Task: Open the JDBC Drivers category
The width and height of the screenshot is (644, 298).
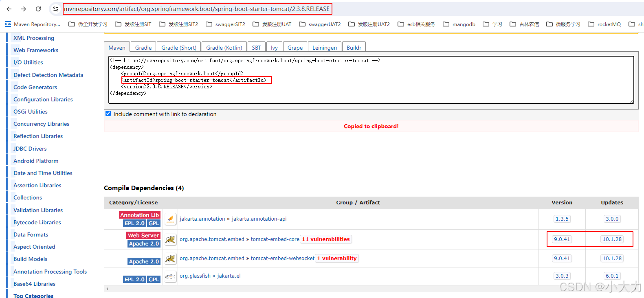Action: point(30,149)
